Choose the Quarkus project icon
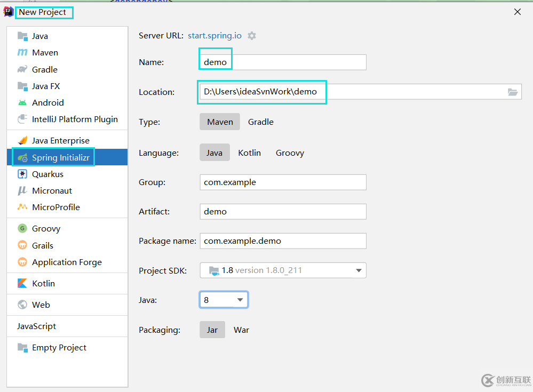The width and height of the screenshot is (533, 392). pos(22,174)
